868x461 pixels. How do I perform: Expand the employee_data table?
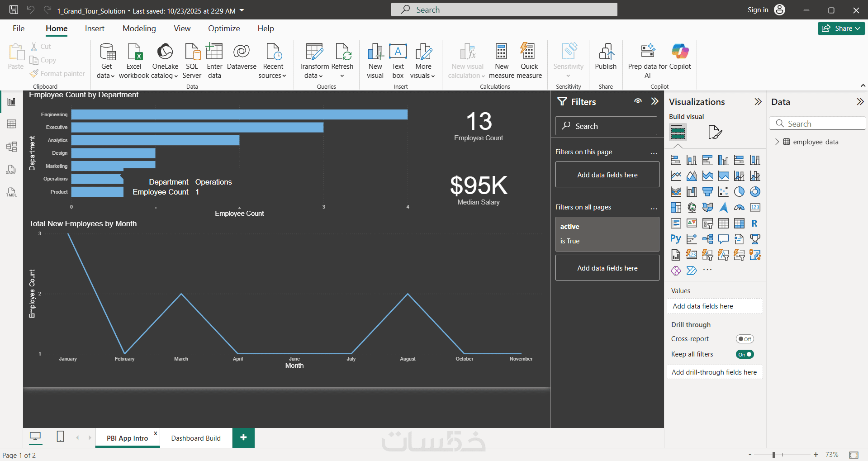tap(777, 142)
